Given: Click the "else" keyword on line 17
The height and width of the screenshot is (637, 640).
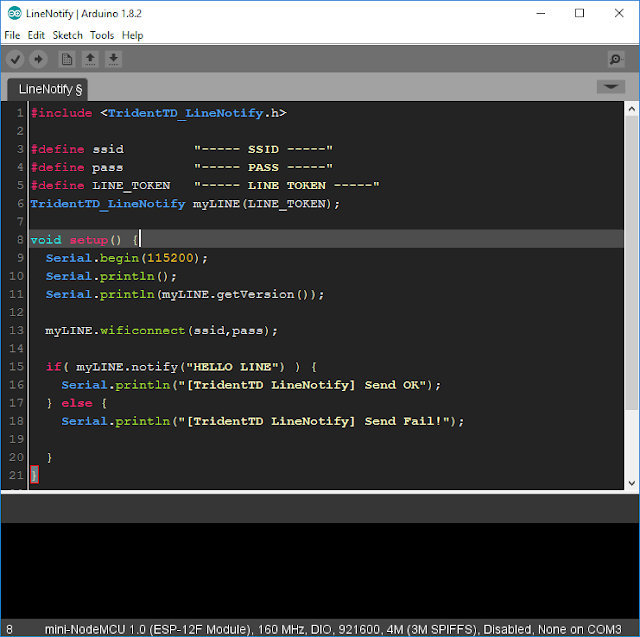Looking at the screenshot, I should click(x=77, y=403).
